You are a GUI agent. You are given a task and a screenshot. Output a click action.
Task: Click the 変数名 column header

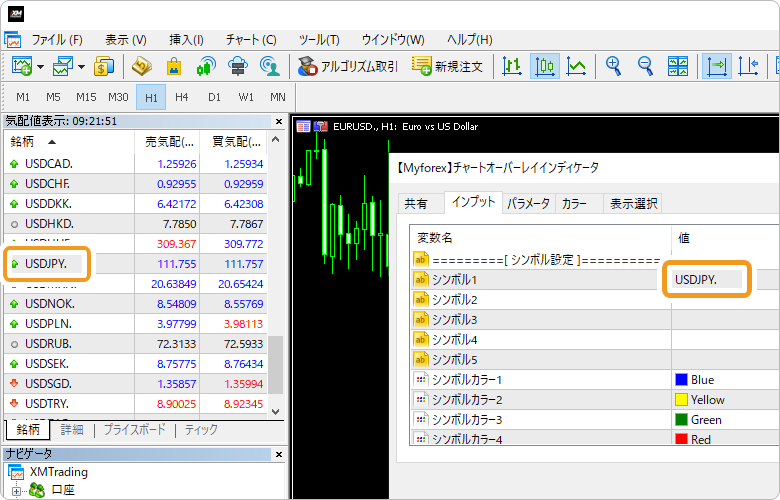tap(540, 238)
